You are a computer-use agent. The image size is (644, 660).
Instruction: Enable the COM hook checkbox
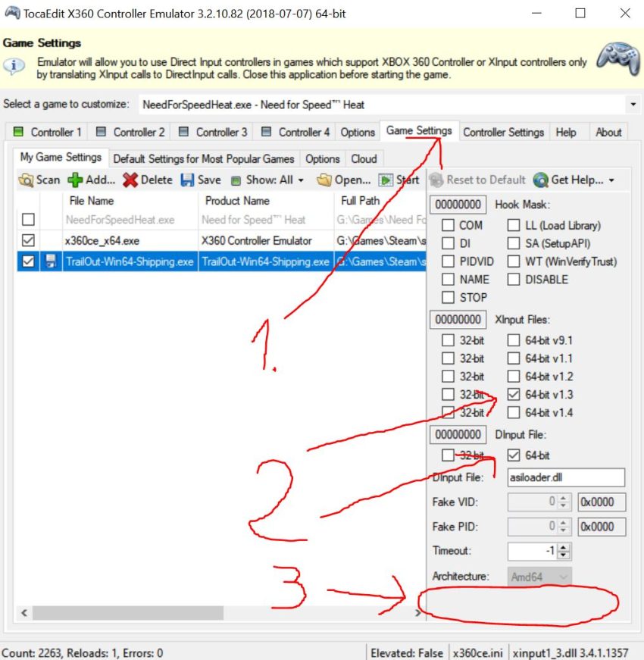click(x=449, y=225)
